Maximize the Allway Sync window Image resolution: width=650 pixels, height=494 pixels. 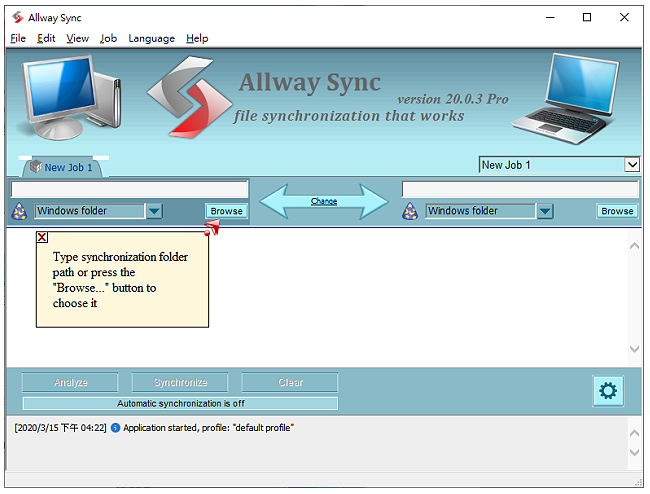(x=587, y=17)
